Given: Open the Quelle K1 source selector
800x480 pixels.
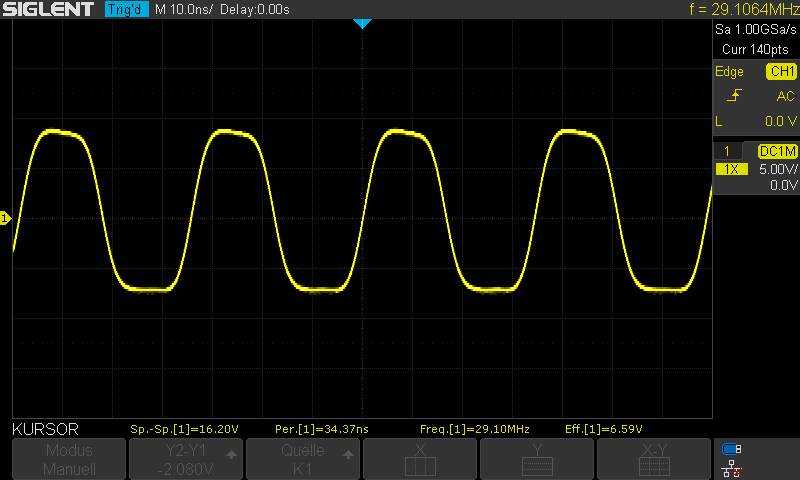Looking at the screenshot, I should point(303,459).
